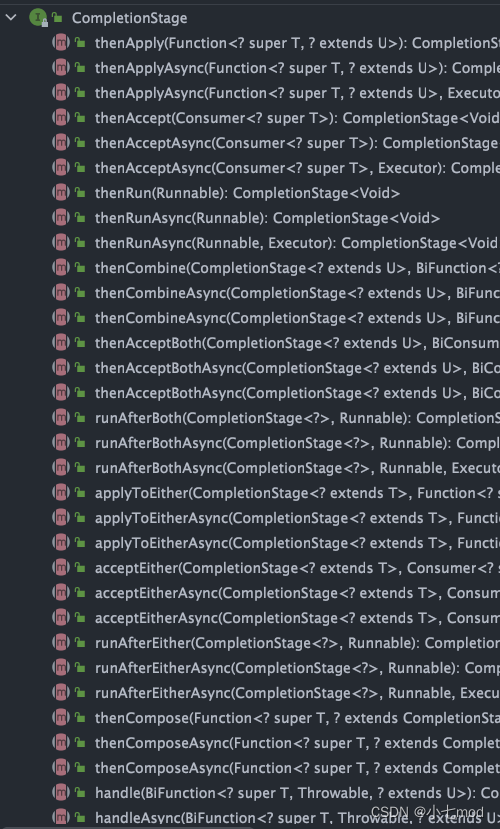Select handleAsync method at list bottom
Image resolution: width=500 pixels, height=829 pixels.
pos(297,818)
